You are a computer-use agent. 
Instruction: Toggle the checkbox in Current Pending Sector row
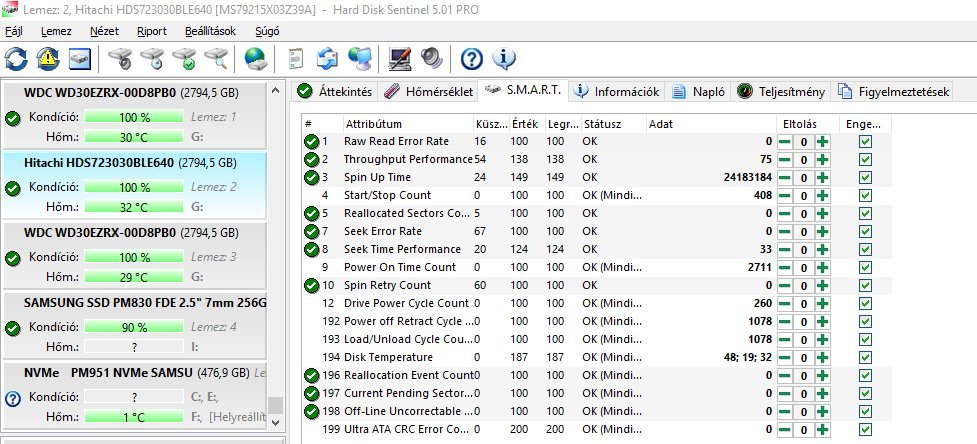865,394
